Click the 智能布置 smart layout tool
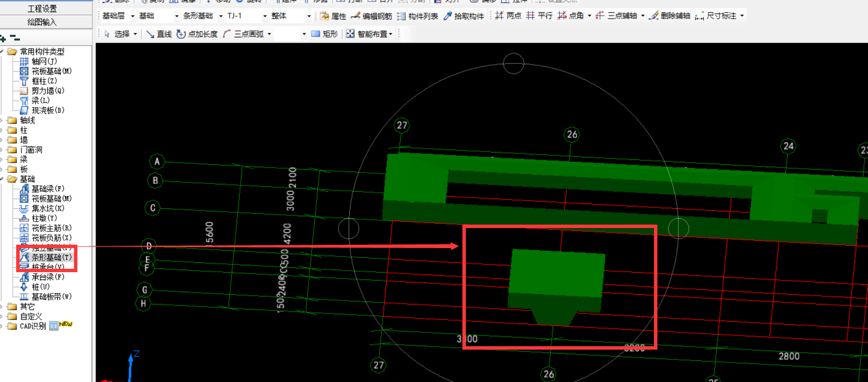The image size is (868, 382). point(367,34)
